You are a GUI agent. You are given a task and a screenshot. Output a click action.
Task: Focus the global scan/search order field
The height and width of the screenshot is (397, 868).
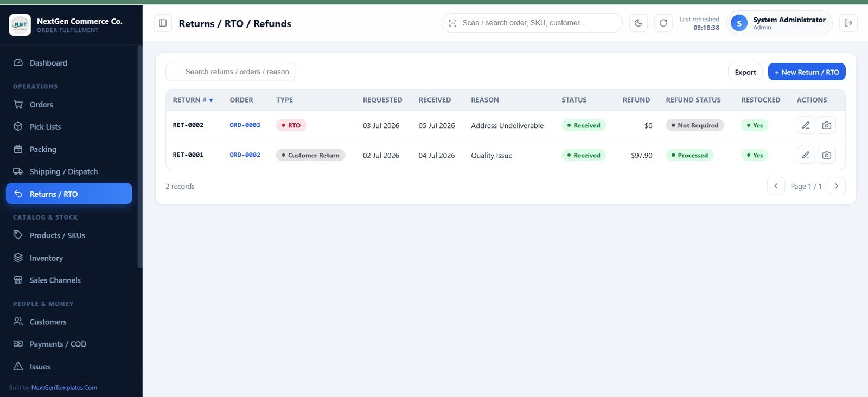pos(532,23)
